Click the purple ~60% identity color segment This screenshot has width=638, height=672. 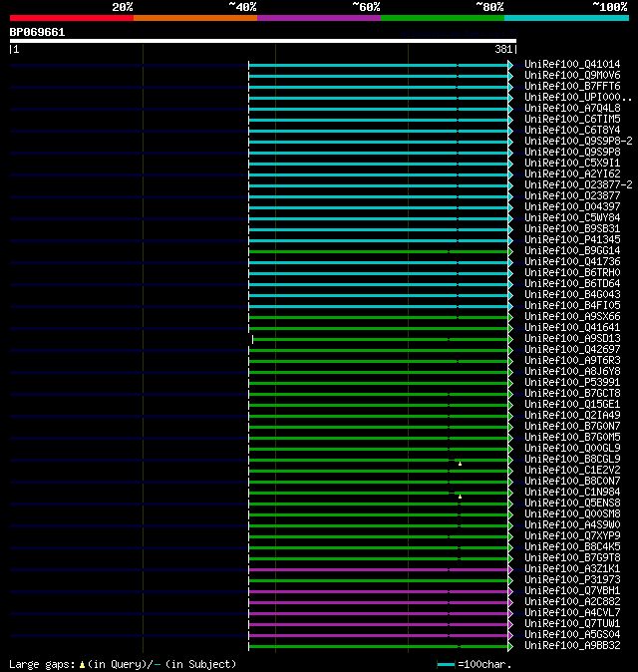pyautogui.click(x=319, y=18)
